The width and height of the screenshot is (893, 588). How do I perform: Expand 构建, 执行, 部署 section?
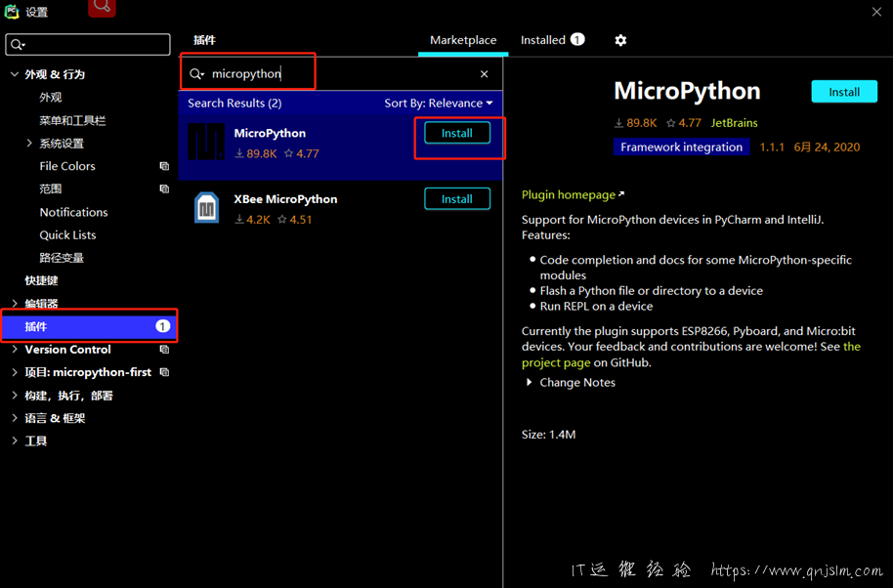(15, 395)
